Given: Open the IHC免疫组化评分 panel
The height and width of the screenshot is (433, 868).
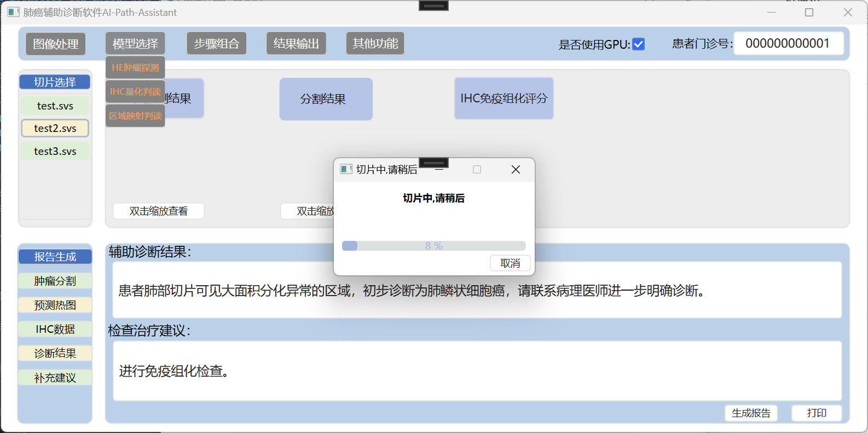Looking at the screenshot, I should point(504,99).
